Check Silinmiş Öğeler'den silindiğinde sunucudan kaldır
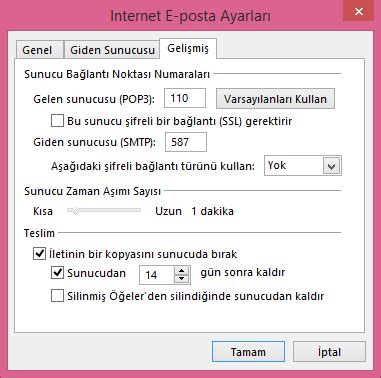381x378 pixels. (57, 296)
